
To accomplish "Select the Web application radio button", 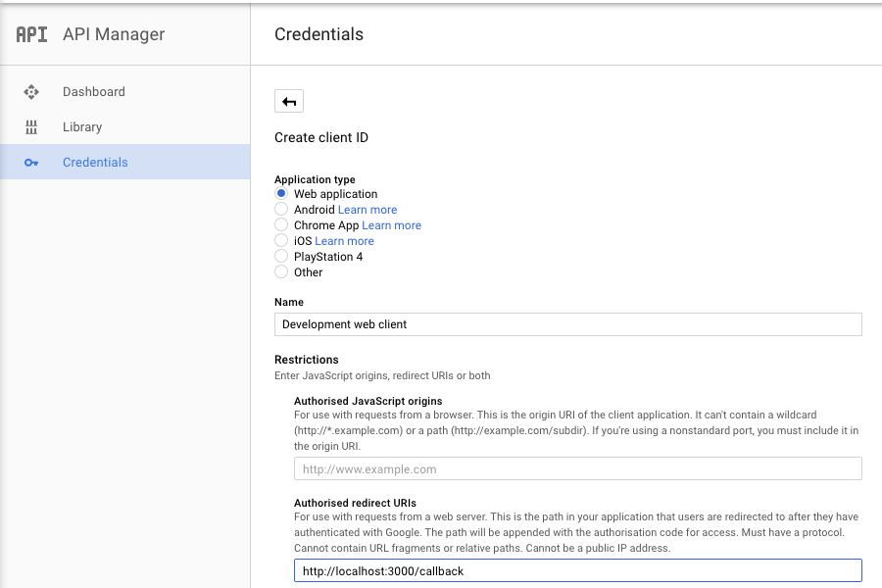I will click(x=282, y=194).
